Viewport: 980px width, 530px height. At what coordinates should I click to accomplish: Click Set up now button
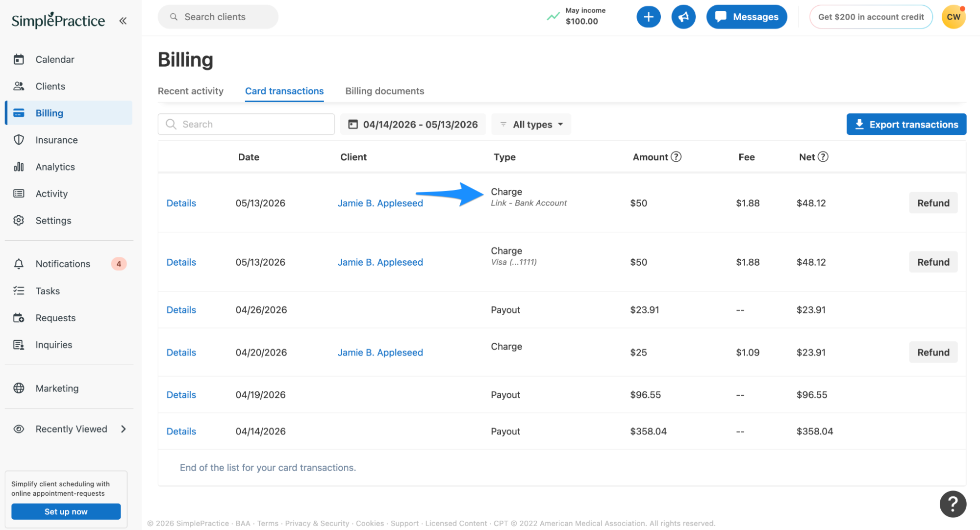click(x=66, y=511)
